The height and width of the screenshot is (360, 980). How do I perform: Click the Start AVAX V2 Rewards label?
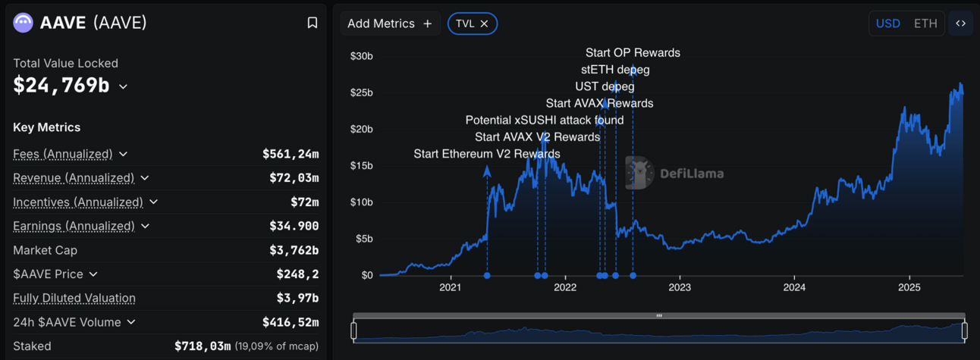[x=538, y=137]
